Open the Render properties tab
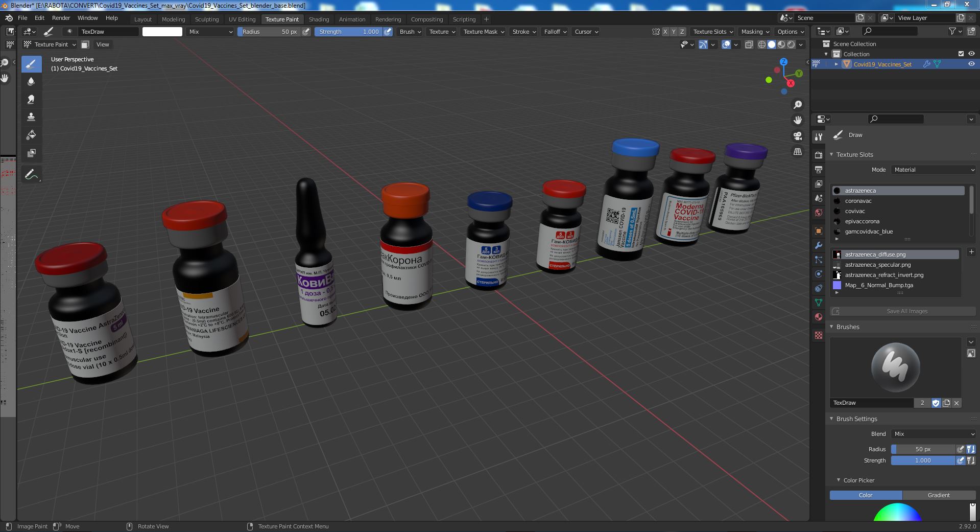This screenshot has height=532, width=980. (819, 155)
